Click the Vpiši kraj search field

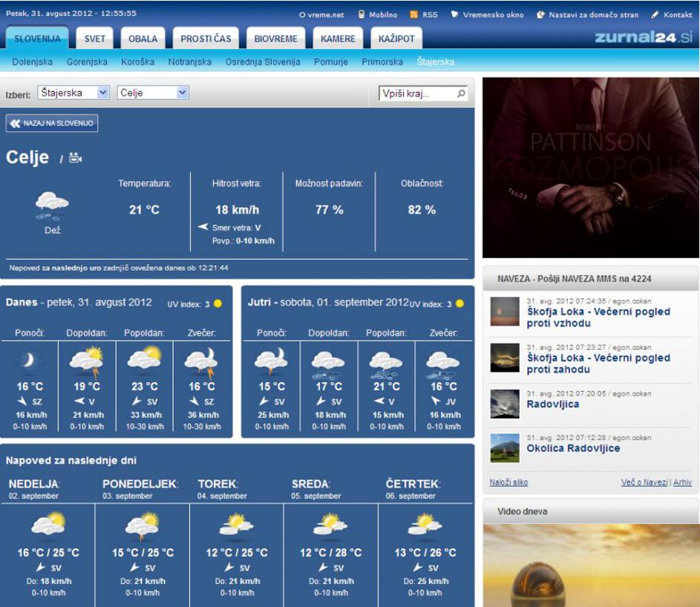[x=416, y=93]
